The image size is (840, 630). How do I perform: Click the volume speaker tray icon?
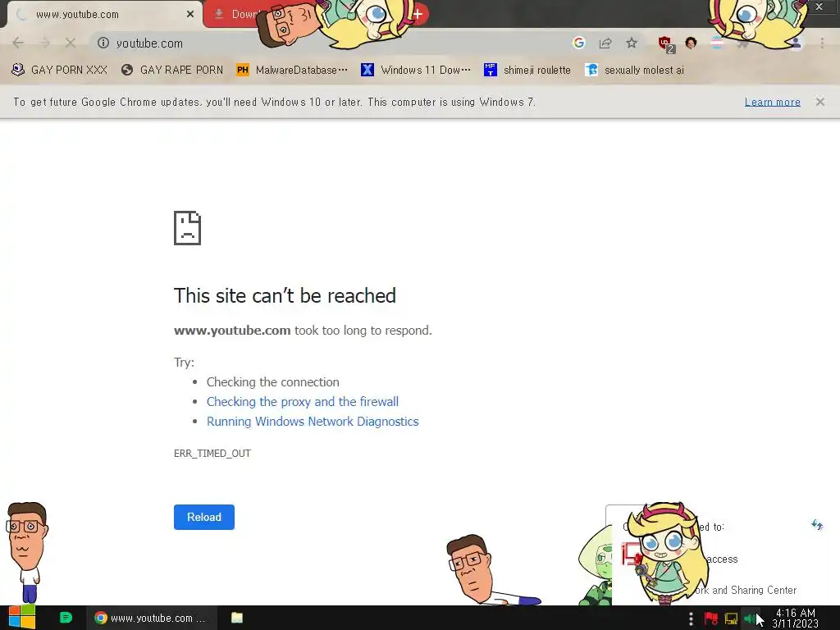(750, 619)
